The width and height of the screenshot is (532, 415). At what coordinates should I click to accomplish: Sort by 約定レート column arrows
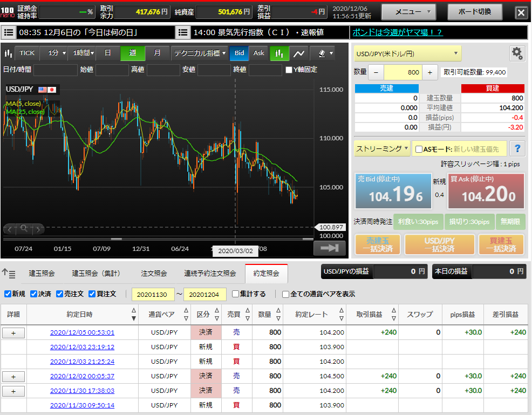342,314
